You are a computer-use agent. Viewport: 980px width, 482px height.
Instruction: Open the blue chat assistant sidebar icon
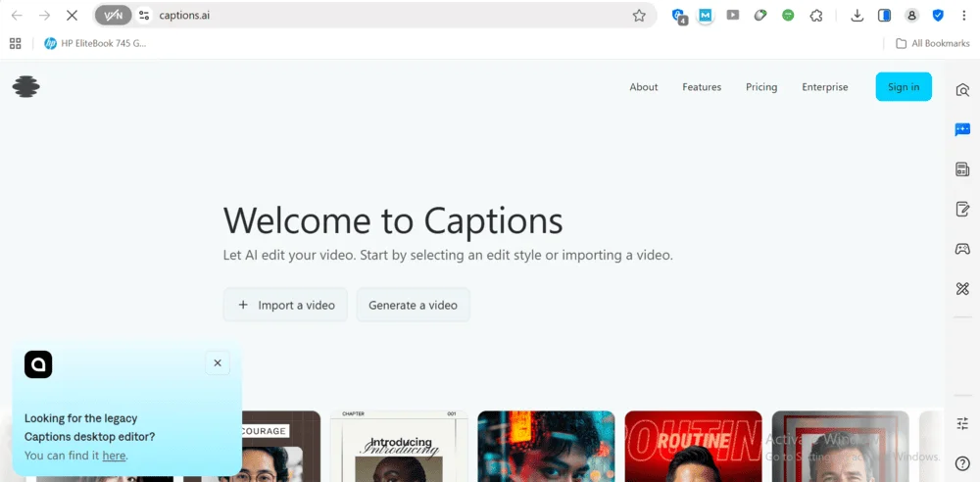[x=962, y=129]
